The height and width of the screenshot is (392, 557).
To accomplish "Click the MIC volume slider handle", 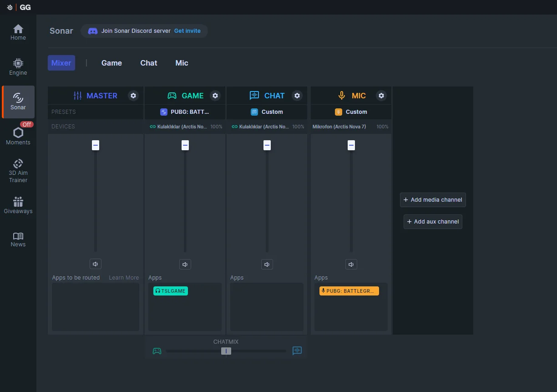I will (x=351, y=145).
